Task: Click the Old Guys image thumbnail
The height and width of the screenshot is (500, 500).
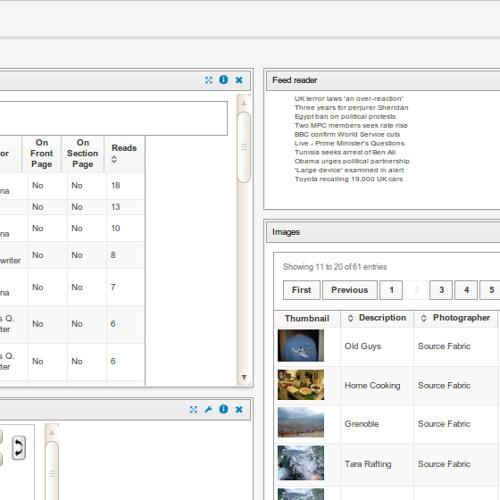Action: pyautogui.click(x=301, y=346)
